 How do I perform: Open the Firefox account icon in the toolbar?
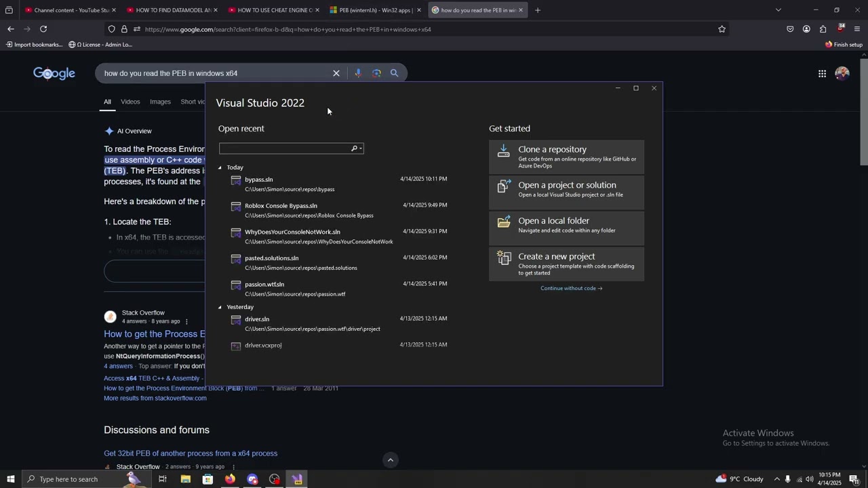click(806, 29)
